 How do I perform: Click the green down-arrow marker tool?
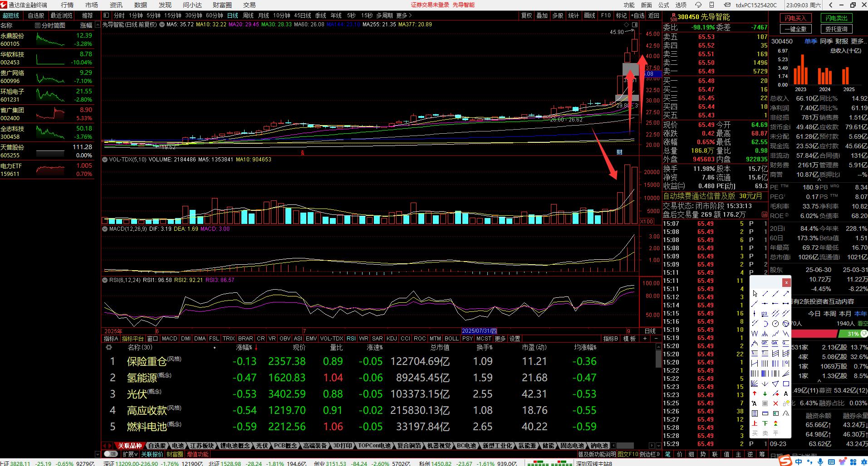tap(765, 393)
